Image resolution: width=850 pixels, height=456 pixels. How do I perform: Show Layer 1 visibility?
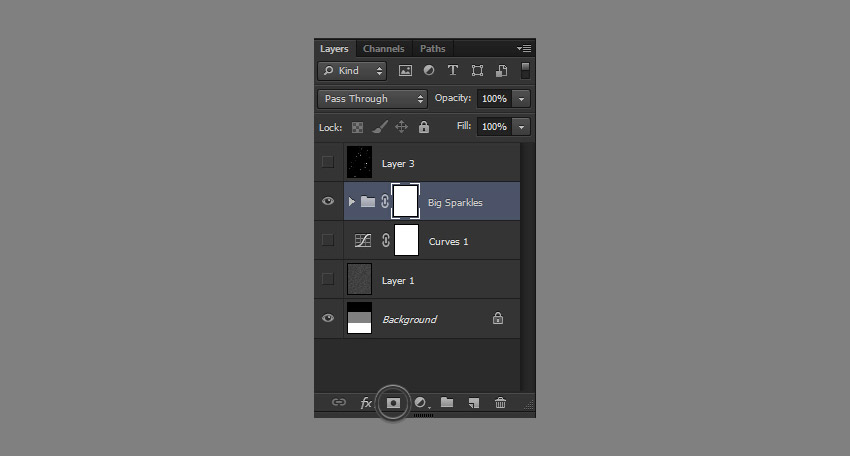click(x=328, y=279)
